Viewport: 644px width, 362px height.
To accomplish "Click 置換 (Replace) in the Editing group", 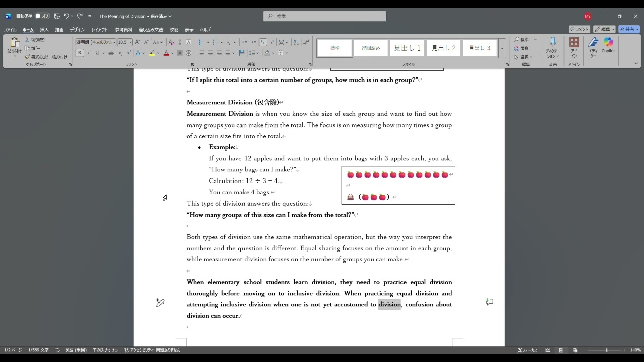I will click(521, 48).
